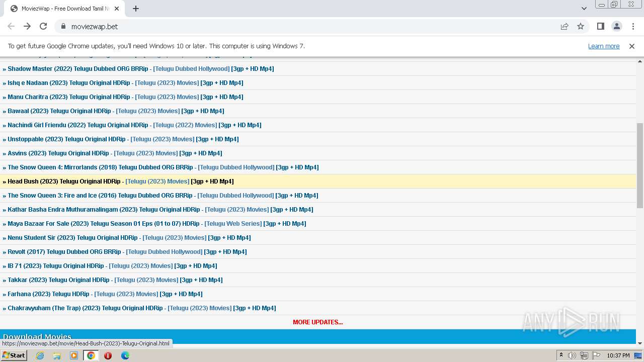The height and width of the screenshot is (362, 644).
Task: Open the volume control in system tray
Action: tap(572, 355)
